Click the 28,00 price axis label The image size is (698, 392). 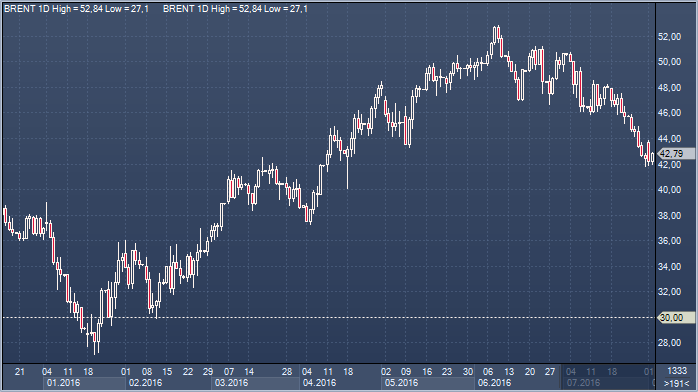click(x=669, y=343)
